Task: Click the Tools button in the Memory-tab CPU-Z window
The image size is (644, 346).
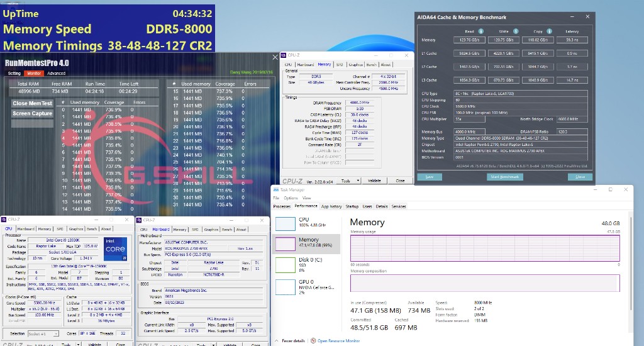Action: [346, 181]
